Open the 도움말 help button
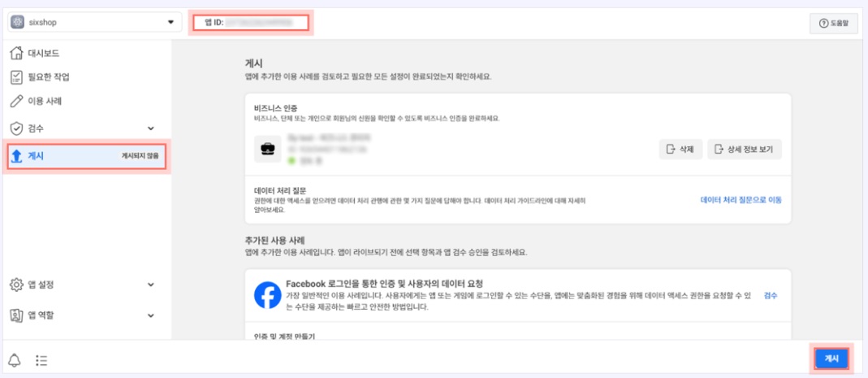Screen dimensions: 868x378 tap(833, 24)
